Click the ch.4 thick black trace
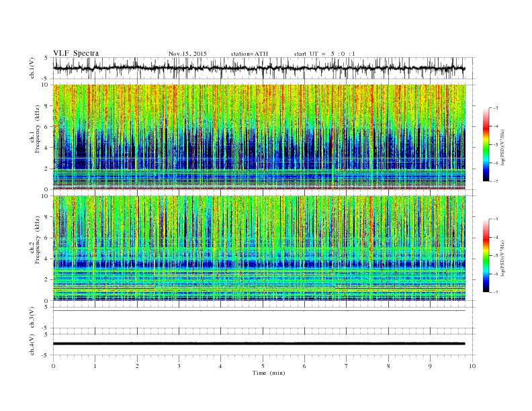Image resolution: width=532 pixels, height=411 pixels. pyautogui.click(x=259, y=344)
